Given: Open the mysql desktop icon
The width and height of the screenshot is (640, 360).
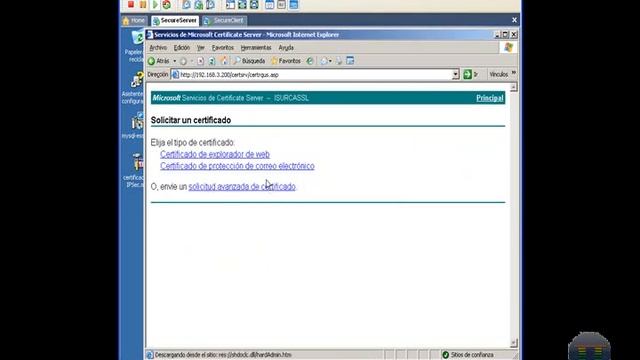Looking at the screenshot, I should pyautogui.click(x=136, y=126).
